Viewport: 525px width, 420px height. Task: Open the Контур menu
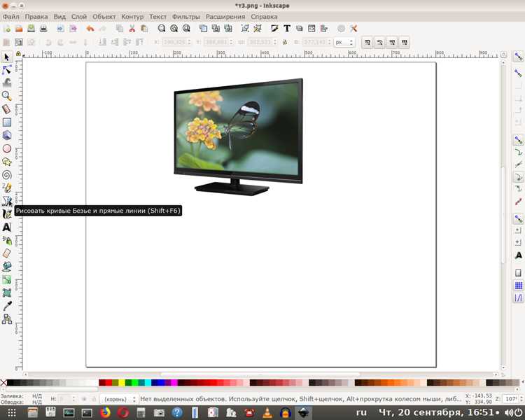(x=132, y=16)
